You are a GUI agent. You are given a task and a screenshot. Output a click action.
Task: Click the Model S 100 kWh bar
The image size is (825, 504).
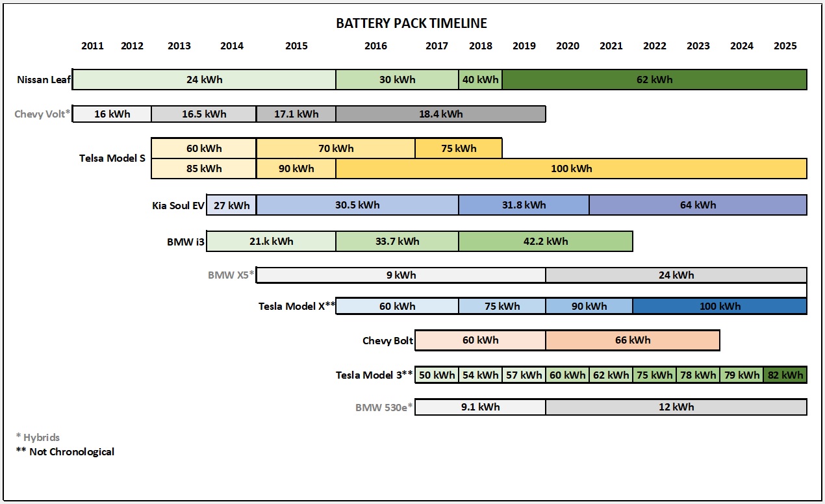[x=572, y=168]
